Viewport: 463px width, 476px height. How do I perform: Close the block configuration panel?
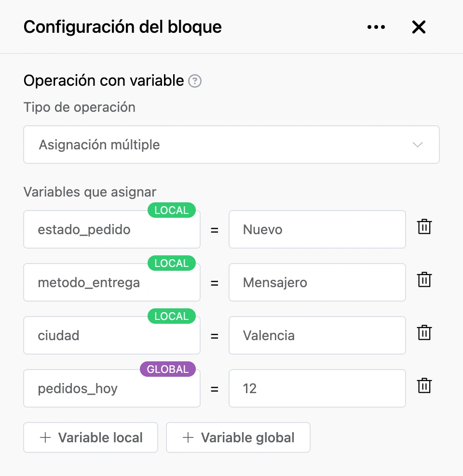click(x=419, y=27)
